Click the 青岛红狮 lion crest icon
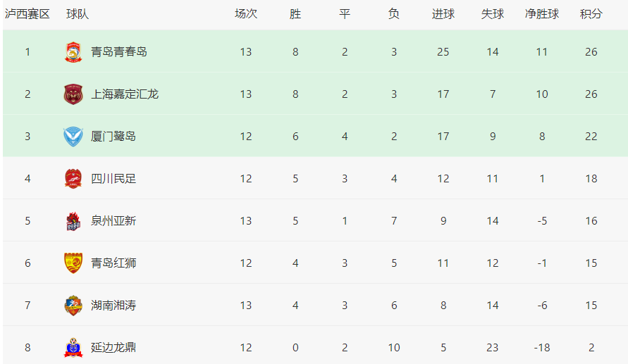The image size is (628, 364). (73, 263)
